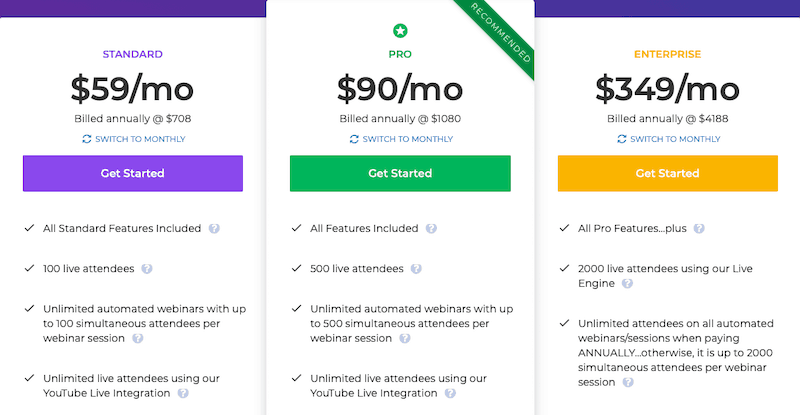Click help icon beside All Standard Features Included

214,228
